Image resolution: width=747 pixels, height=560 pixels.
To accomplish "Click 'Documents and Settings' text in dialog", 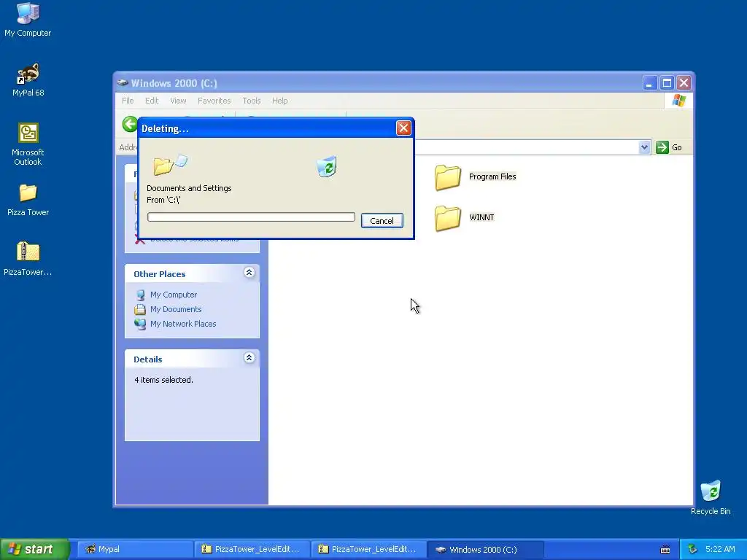I will coord(189,188).
